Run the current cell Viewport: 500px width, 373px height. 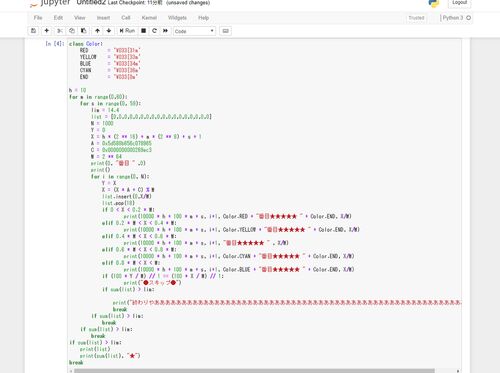point(127,31)
